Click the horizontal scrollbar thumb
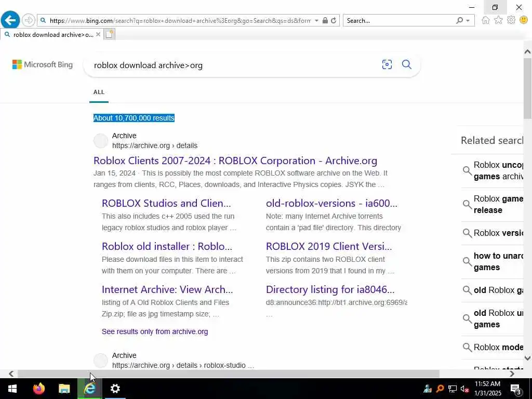Screen dimensions: 532x399 coord(229,374)
